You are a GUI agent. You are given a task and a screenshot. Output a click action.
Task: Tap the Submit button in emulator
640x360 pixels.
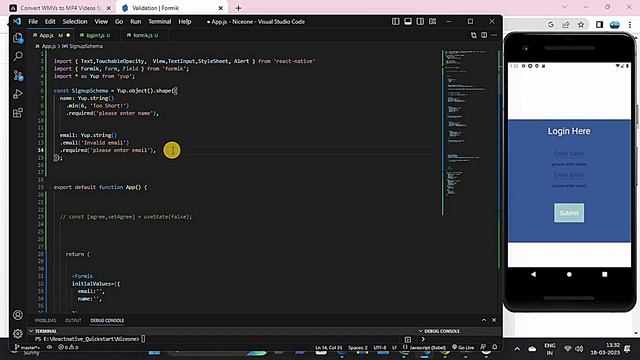click(x=569, y=213)
